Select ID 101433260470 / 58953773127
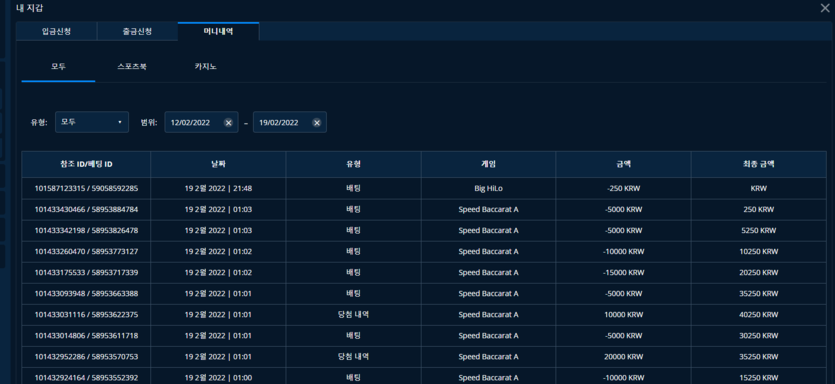The width and height of the screenshot is (835, 384). click(x=86, y=251)
